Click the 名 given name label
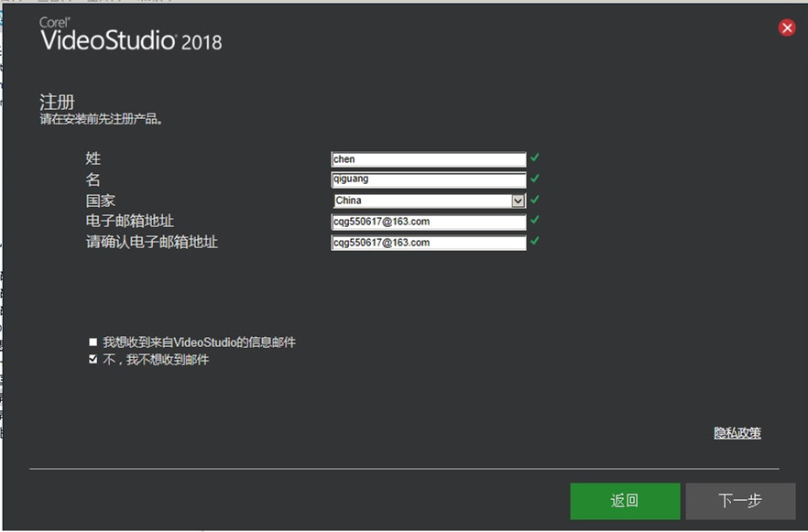This screenshot has width=808, height=532. pyautogui.click(x=93, y=179)
